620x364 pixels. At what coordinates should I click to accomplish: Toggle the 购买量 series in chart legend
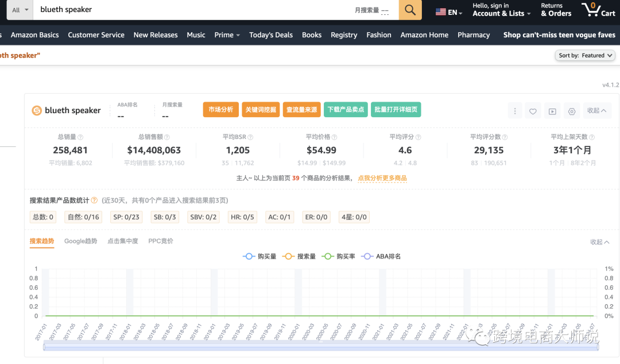[259, 256]
